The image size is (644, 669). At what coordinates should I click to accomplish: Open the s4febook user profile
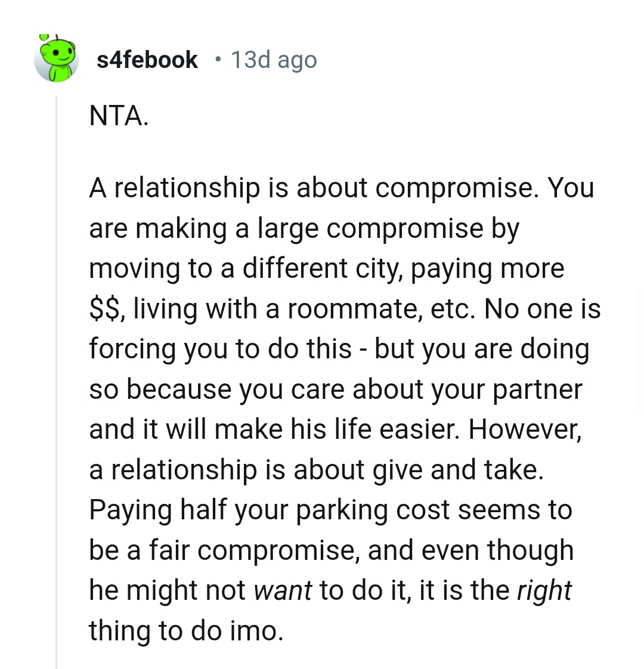[147, 60]
